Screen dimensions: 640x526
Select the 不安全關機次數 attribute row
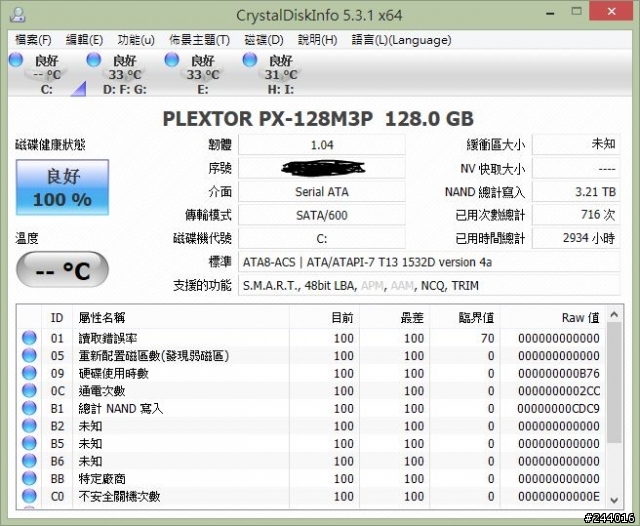(311, 496)
